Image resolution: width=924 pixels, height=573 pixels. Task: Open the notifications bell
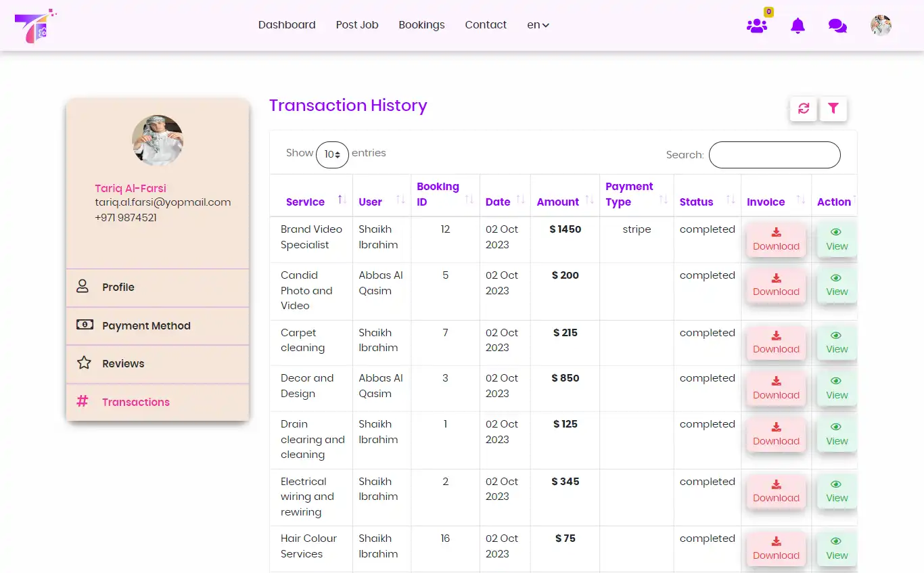point(798,25)
